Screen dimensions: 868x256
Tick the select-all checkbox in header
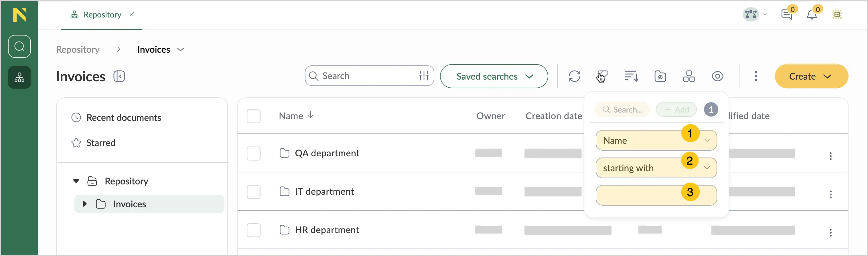tap(253, 116)
